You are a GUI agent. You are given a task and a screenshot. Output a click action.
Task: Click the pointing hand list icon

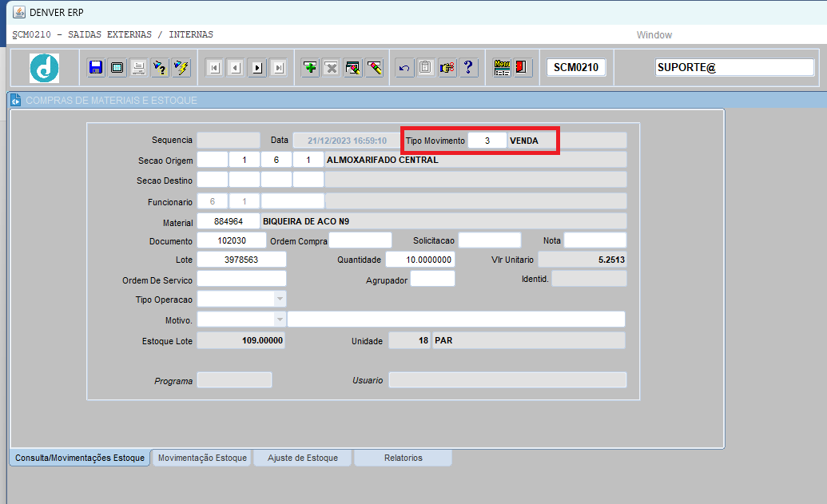(x=447, y=67)
